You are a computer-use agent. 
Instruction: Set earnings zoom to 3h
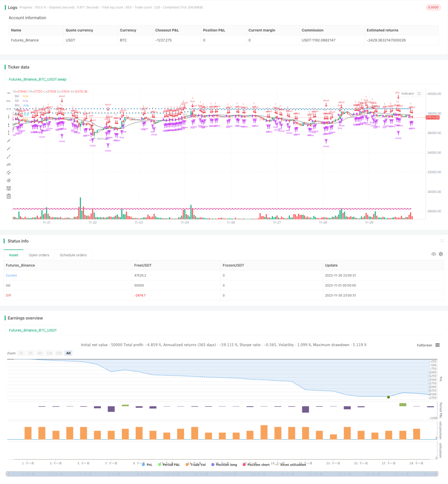(30, 353)
